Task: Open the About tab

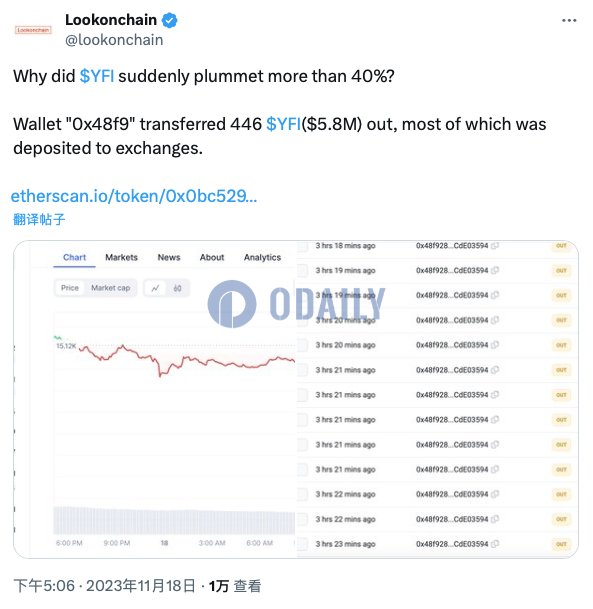Action: point(212,257)
